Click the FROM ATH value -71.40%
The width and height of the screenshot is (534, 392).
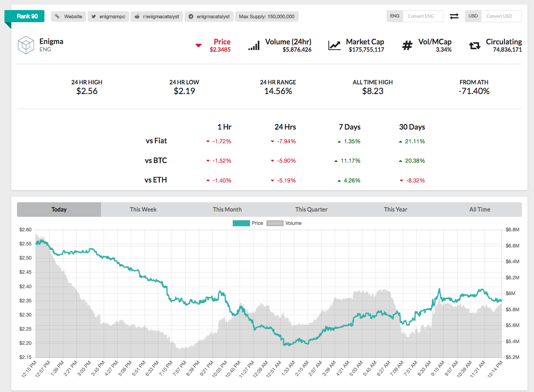point(474,91)
